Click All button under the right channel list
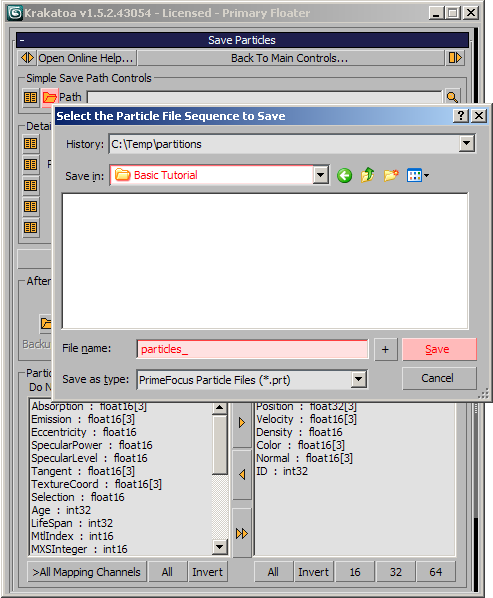The width and height of the screenshot is (493, 598). (x=273, y=572)
